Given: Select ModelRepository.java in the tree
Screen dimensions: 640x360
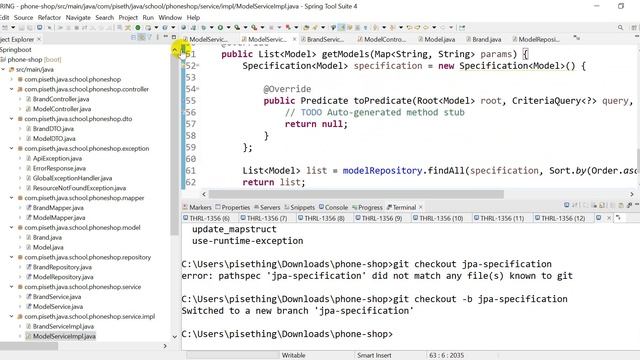Looking at the screenshot, I should tap(63, 277).
